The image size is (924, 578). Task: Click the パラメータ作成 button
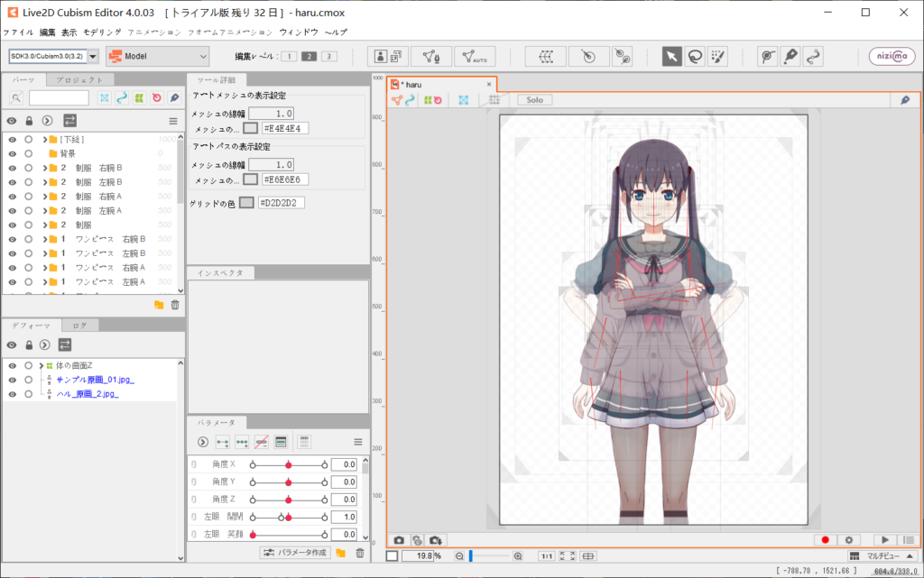(x=295, y=553)
